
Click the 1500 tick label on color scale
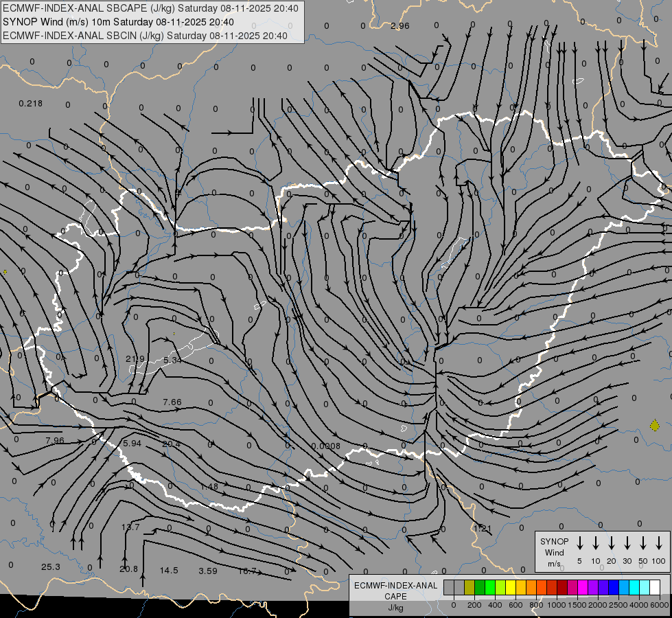point(577,605)
